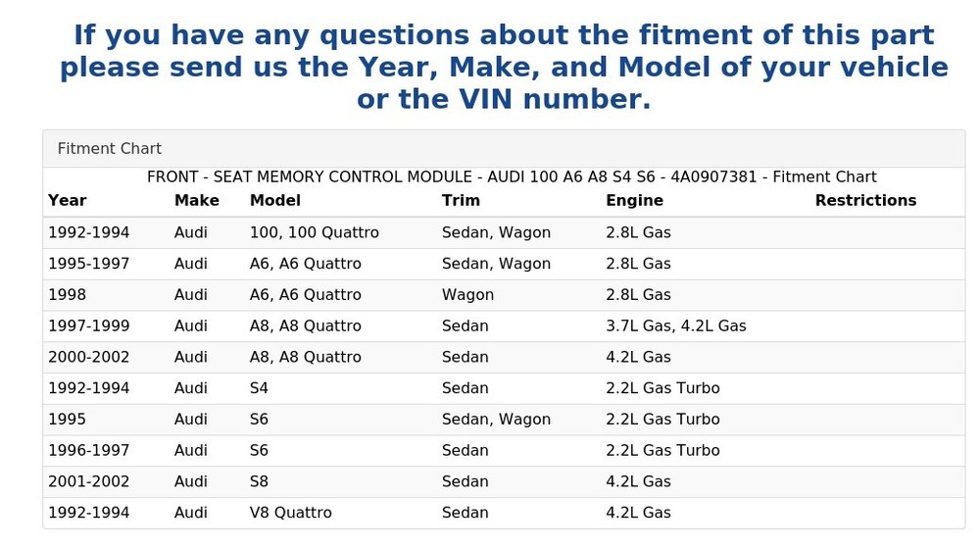Select the 100, 100 Quattro model cell

click(x=315, y=232)
